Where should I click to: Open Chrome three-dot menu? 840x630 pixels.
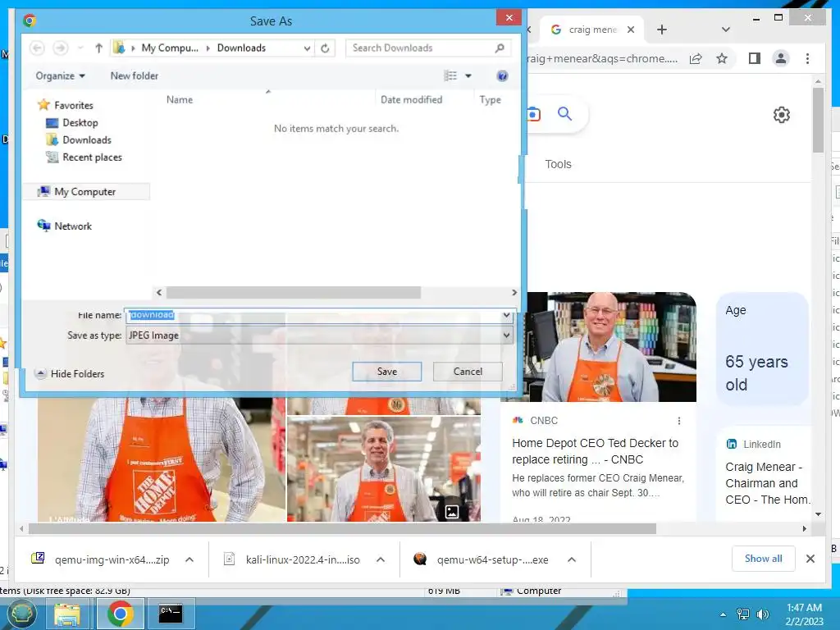pos(807,58)
